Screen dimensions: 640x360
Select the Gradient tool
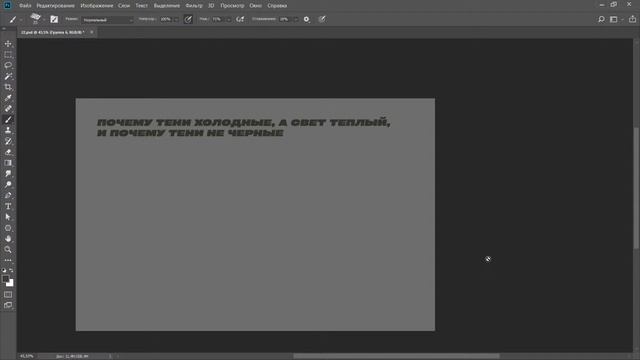click(x=8, y=163)
